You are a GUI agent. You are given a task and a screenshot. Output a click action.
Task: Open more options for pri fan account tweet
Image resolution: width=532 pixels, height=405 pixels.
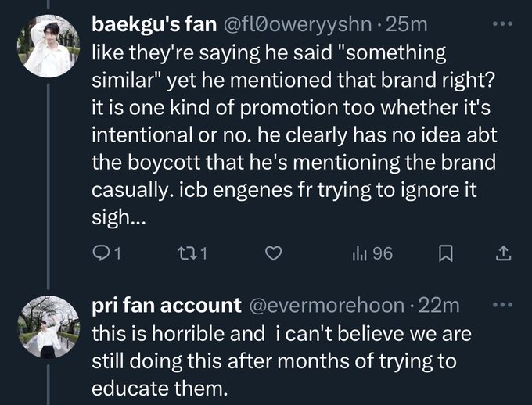pos(501,303)
